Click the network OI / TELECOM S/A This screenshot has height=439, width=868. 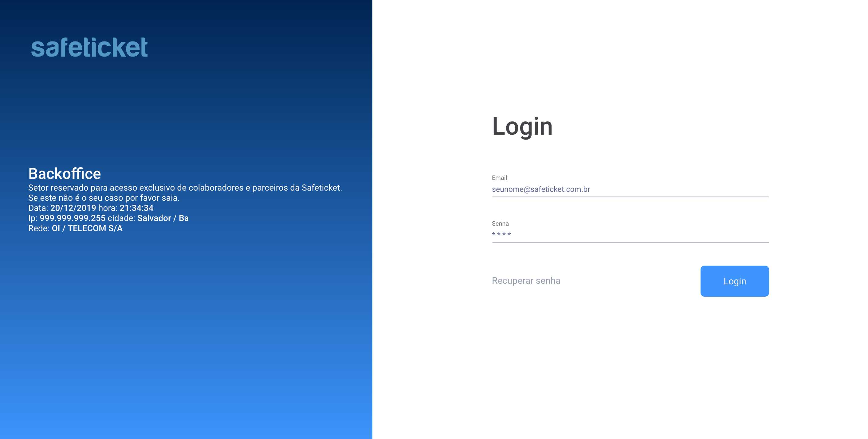(x=87, y=228)
